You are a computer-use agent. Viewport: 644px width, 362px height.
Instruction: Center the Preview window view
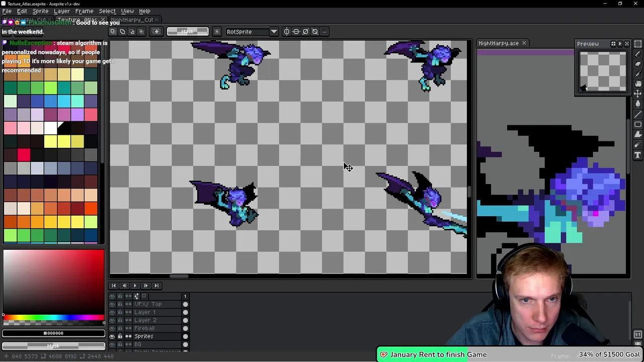point(613,44)
